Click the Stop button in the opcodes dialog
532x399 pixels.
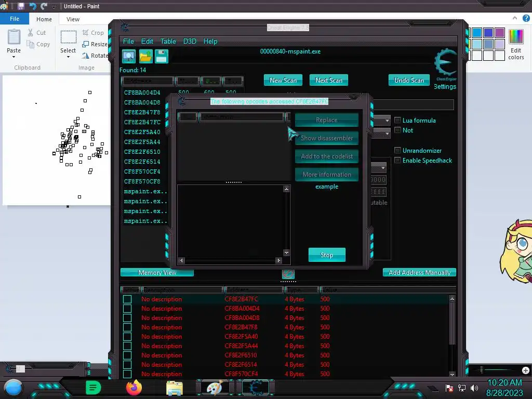327,255
